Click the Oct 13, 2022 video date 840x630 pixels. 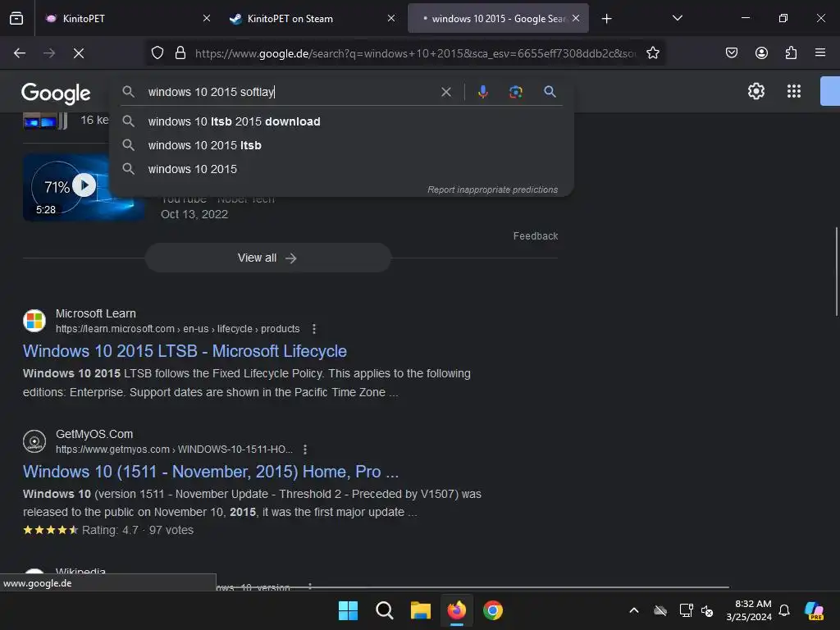(x=194, y=214)
